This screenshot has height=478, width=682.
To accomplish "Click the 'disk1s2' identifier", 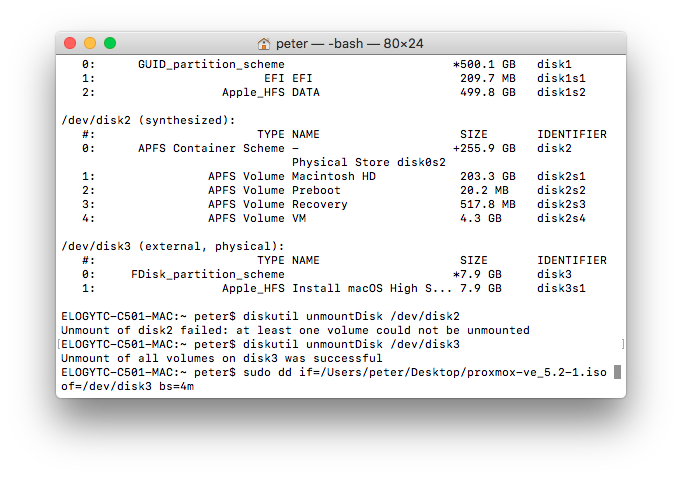I will (x=561, y=92).
